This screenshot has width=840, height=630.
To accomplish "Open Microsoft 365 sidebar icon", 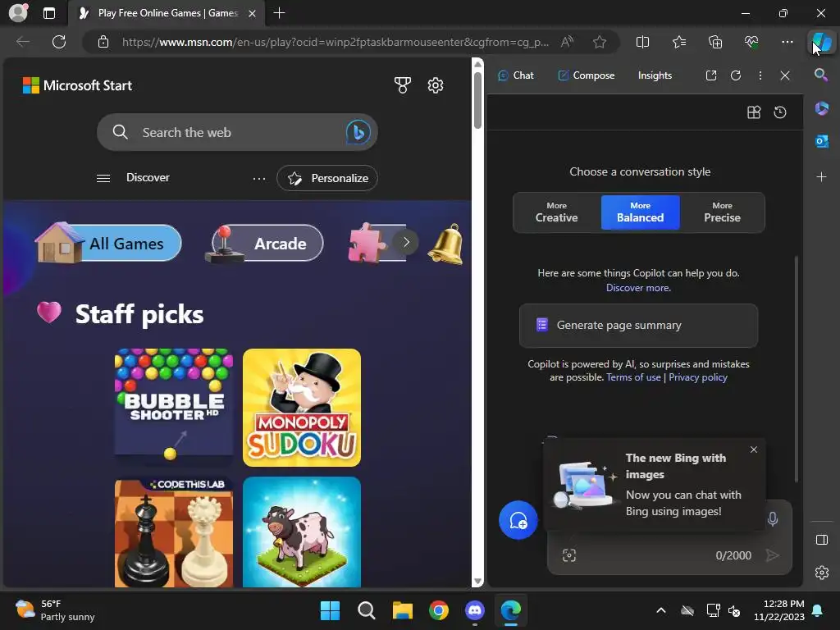I will (x=821, y=108).
